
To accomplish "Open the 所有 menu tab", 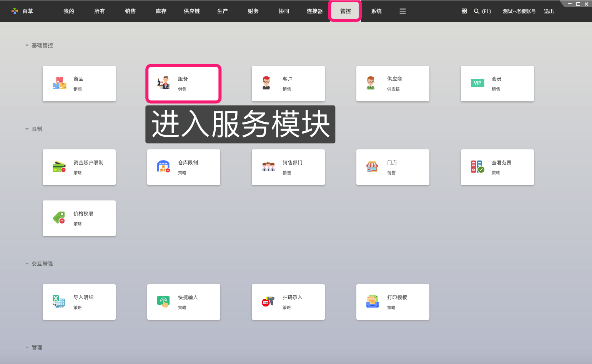I will pos(100,11).
